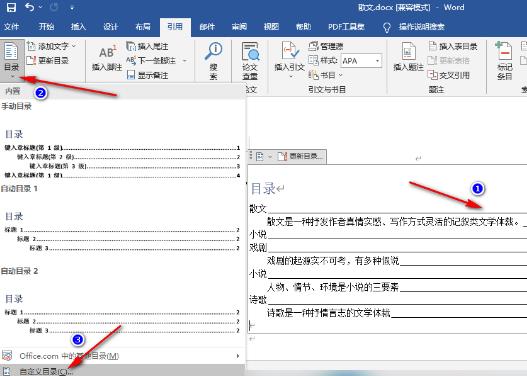Screen dimensions: 527x376
Task: Switch to the 布局 ribbon tab
Action: click(143, 27)
